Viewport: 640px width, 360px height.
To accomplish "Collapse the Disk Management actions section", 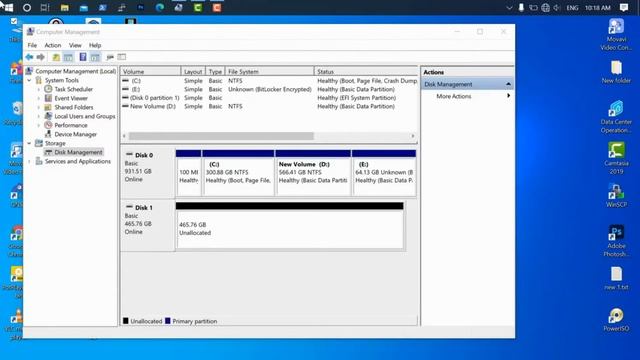I will click(x=508, y=84).
